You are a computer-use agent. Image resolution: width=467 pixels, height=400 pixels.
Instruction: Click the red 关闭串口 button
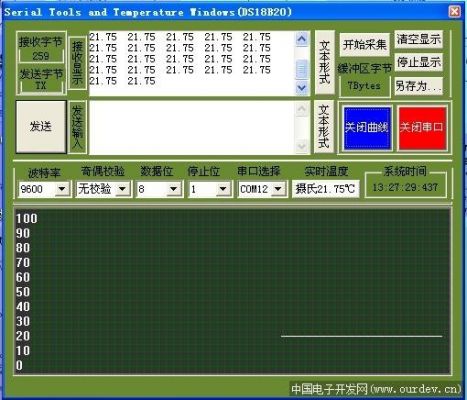pyautogui.click(x=422, y=127)
